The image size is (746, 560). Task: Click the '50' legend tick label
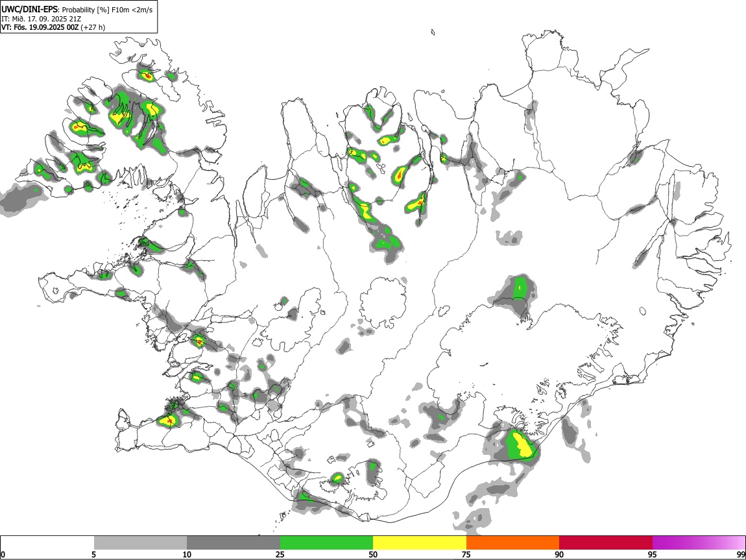point(373,555)
